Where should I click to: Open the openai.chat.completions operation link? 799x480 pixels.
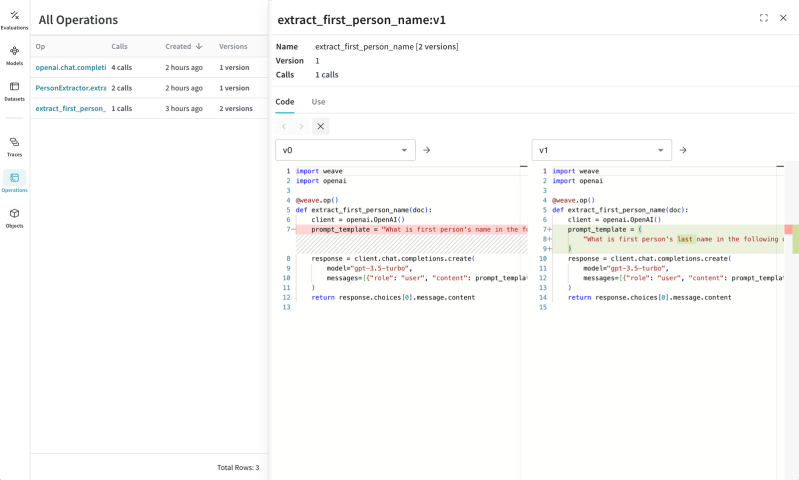pos(70,67)
